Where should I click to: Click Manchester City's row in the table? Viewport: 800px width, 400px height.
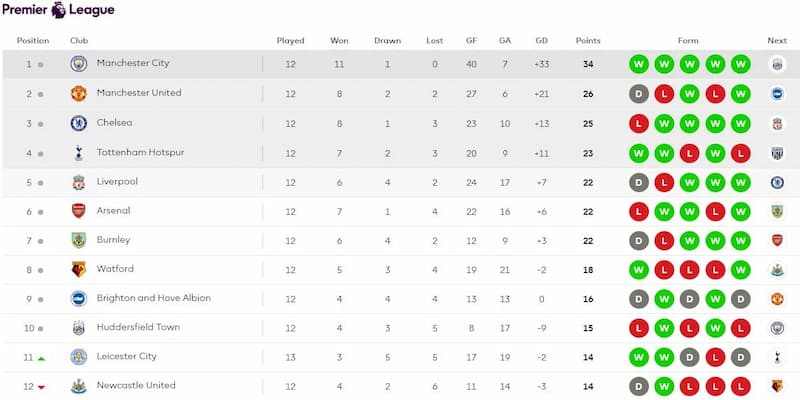click(400, 64)
